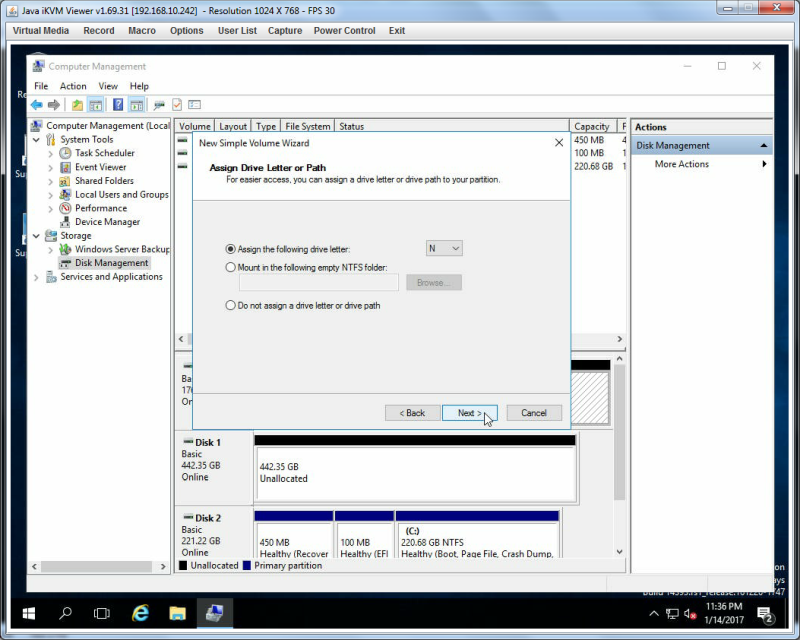Open the drive letter N dropdown
Viewport: 800px width, 640px height.
pyautogui.click(x=444, y=249)
